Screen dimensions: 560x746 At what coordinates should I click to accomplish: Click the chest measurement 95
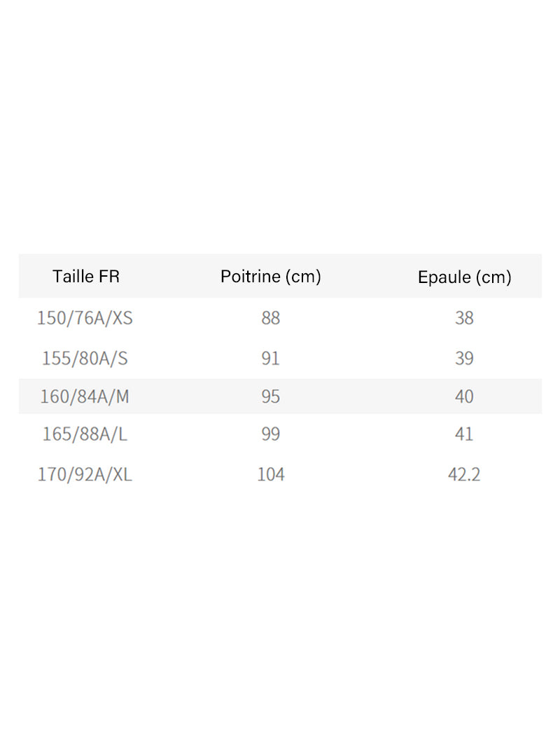click(x=270, y=396)
